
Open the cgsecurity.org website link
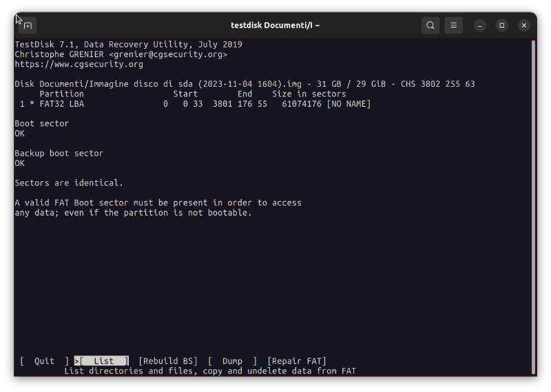point(79,65)
